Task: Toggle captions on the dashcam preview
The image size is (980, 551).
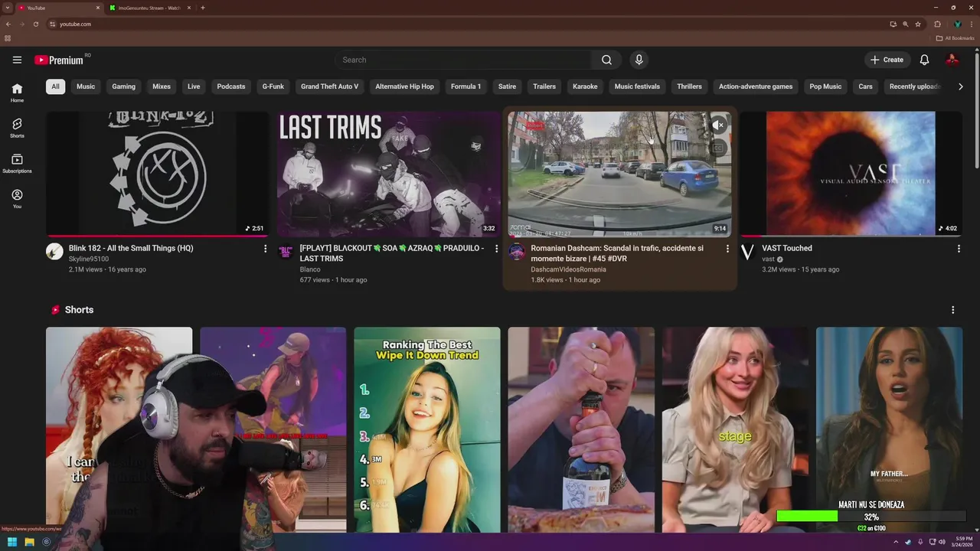Action: tap(717, 148)
